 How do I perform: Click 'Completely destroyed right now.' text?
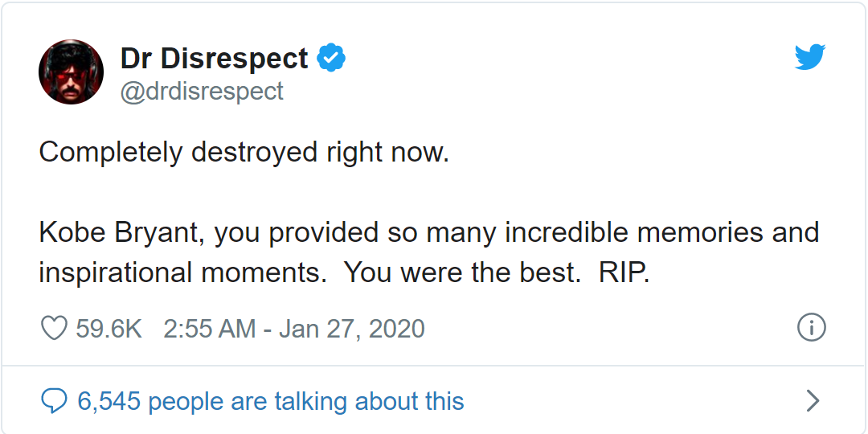pyautogui.click(x=244, y=153)
